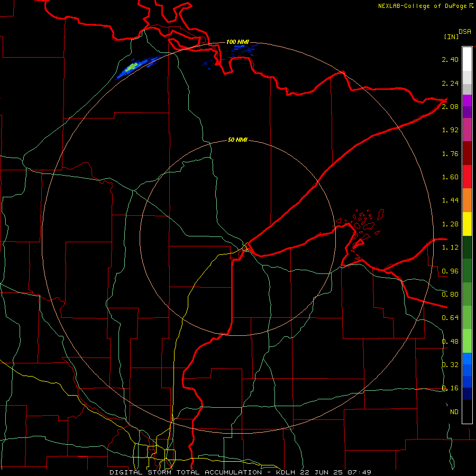Click the 0.64 legend value
Image resolution: width=476 pixels, height=476 pixels.
tap(450, 318)
